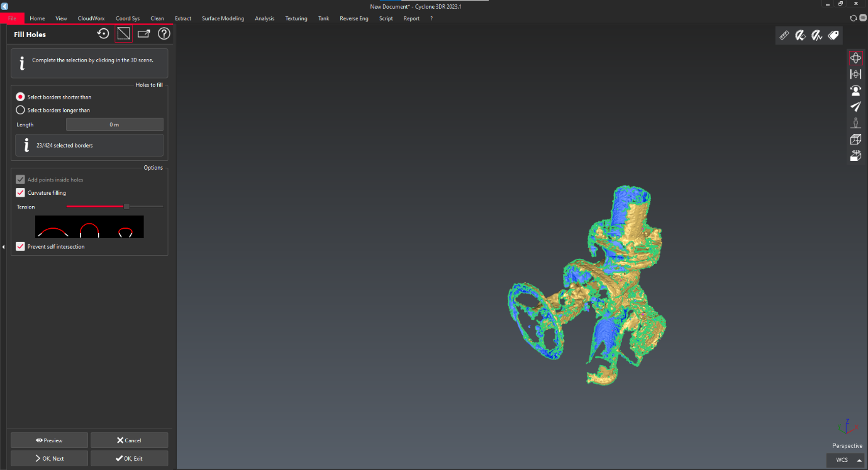Click the standing person walk mode icon

tap(855, 123)
